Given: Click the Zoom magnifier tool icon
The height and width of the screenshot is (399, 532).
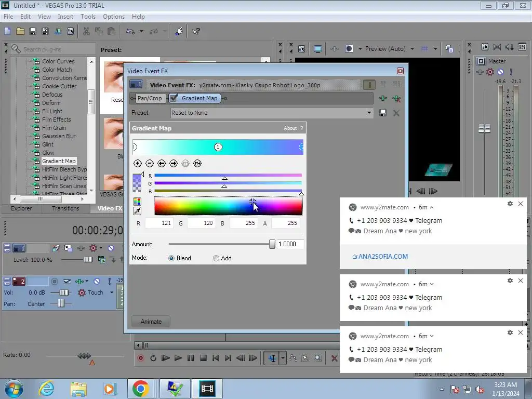Looking at the screenshot, I should coord(317,358).
